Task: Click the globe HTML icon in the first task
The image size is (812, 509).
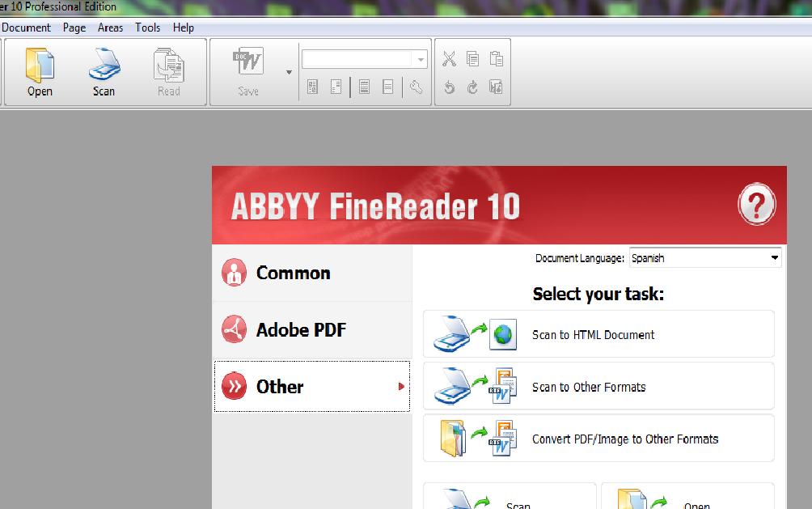Action: click(x=503, y=335)
